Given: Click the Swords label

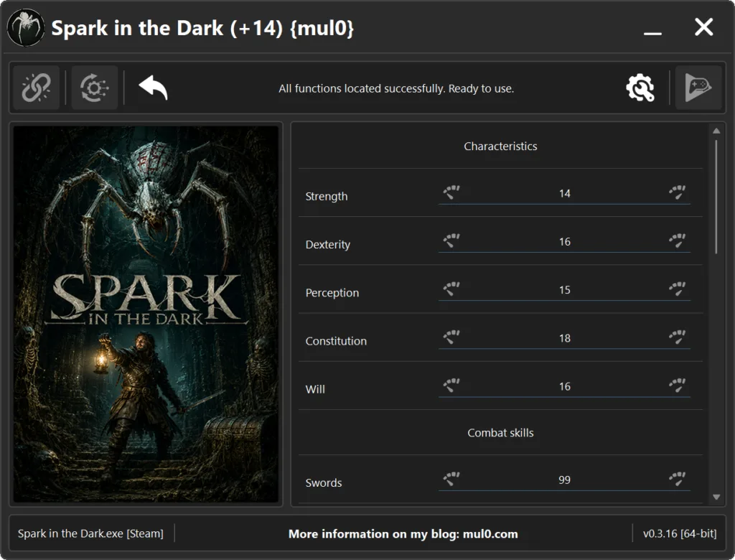Looking at the screenshot, I should click(x=324, y=482).
